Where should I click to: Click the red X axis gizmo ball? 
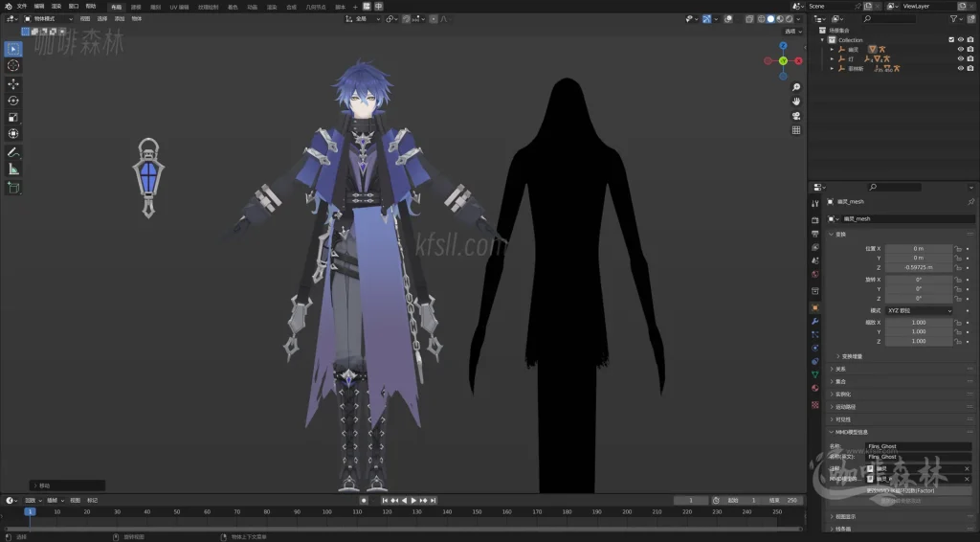pos(798,60)
